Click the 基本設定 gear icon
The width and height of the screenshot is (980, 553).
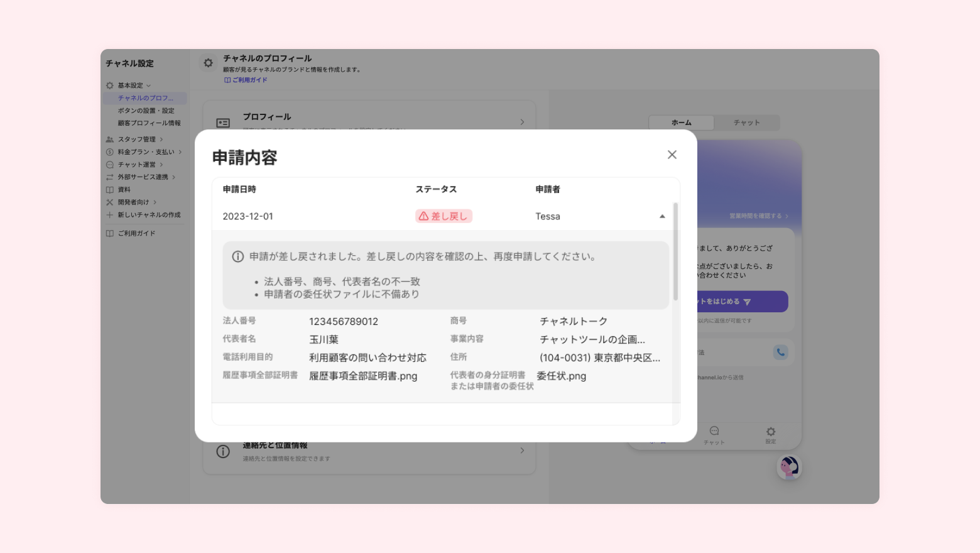tap(110, 85)
